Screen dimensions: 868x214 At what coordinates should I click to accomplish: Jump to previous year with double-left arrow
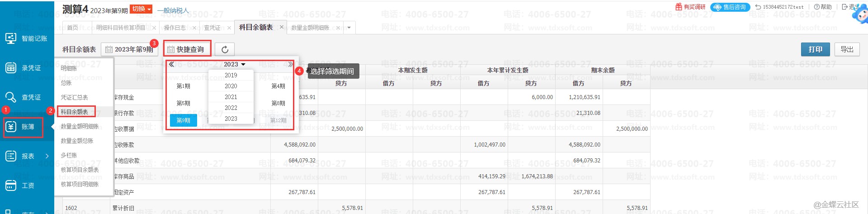pyautogui.click(x=172, y=64)
